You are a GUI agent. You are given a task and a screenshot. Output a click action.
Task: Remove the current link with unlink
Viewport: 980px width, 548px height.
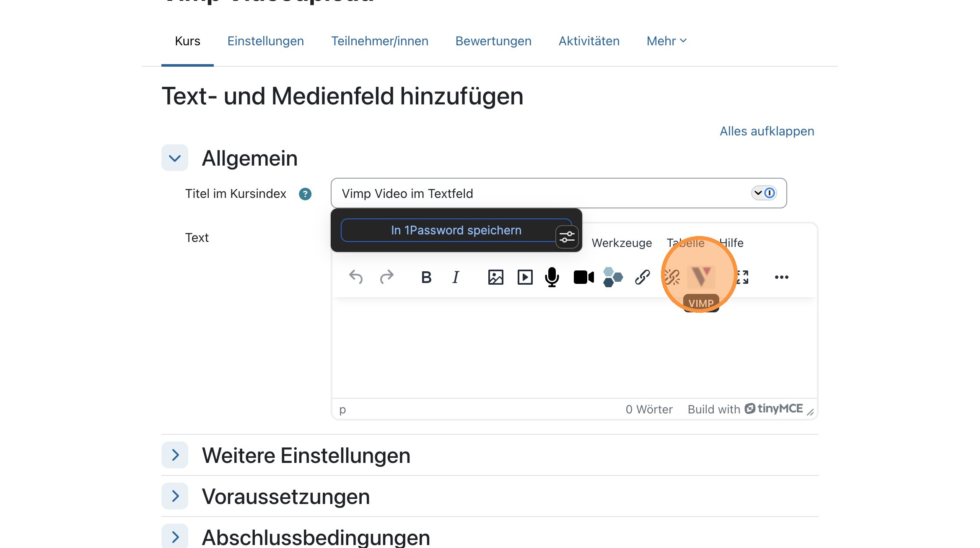[x=671, y=277]
